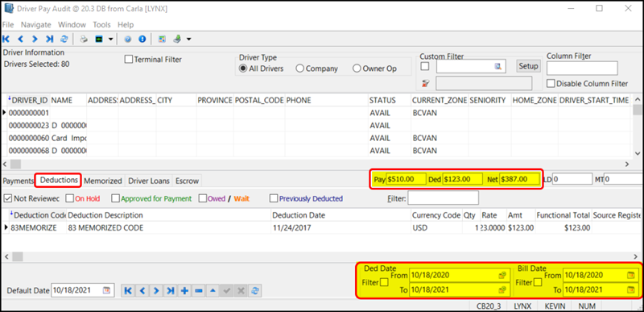The height and width of the screenshot is (312, 644).
Task: Open Bill Date To calendar dropdown
Action: click(631, 289)
